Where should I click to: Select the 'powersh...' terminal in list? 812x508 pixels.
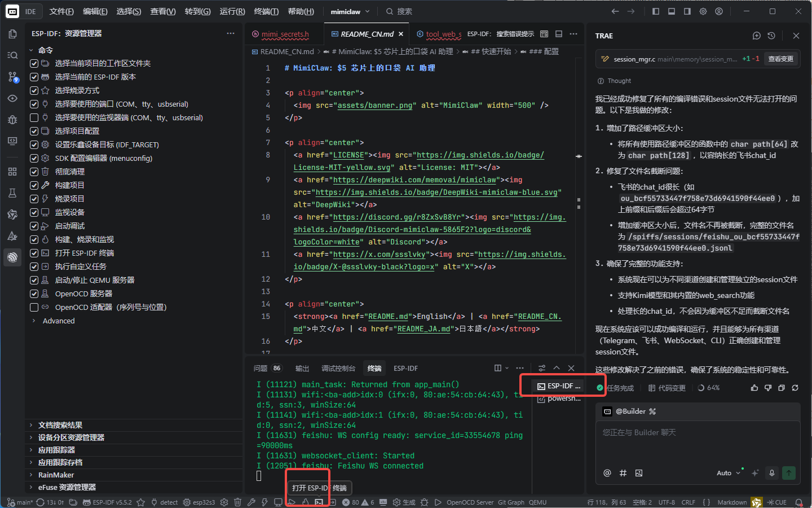point(559,398)
